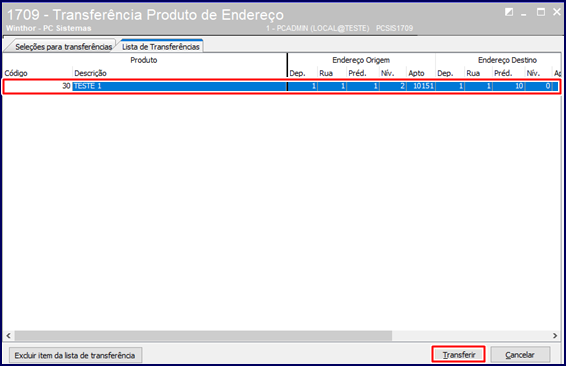Open the Lista de Transferências tab
The image size is (566, 366).
coord(161,47)
